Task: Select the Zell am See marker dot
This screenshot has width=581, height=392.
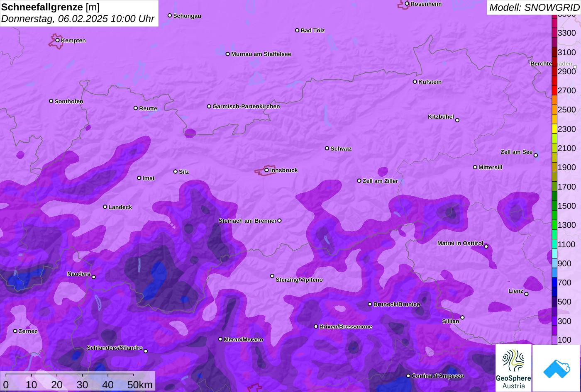Action: coord(536,156)
